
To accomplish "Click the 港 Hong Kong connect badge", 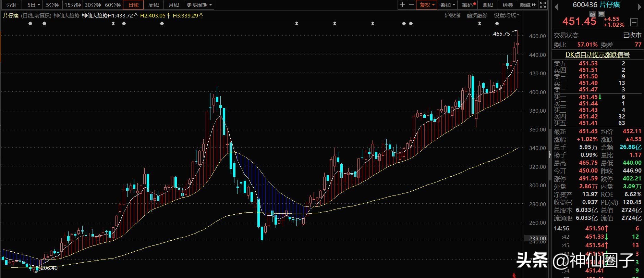I will point(602,14).
